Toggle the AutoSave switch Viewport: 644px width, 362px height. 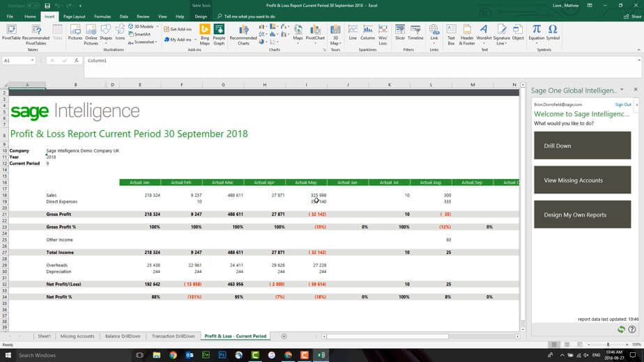[31, 6]
